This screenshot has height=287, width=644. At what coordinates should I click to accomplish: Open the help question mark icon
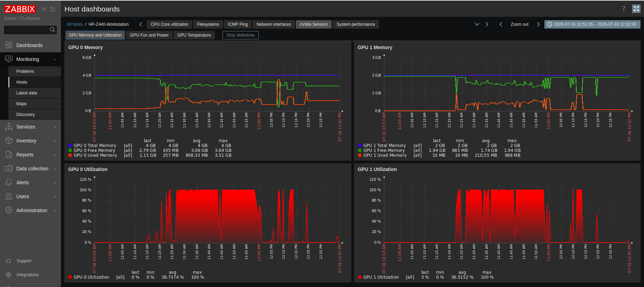pyautogui.click(x=623, y=9)
